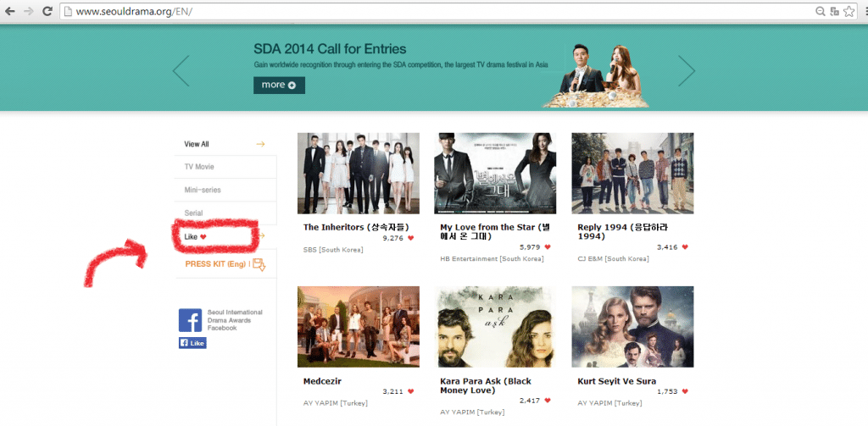868x426 pixels.
Task: Open the PRESS KIT (Eng) link
Action: pos(214,264)
